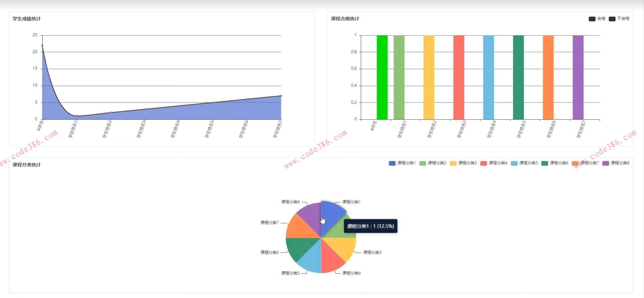Click the 课程合格统计 chart title
The height and width of the screenshot is (298, 644).
[345, 19]
